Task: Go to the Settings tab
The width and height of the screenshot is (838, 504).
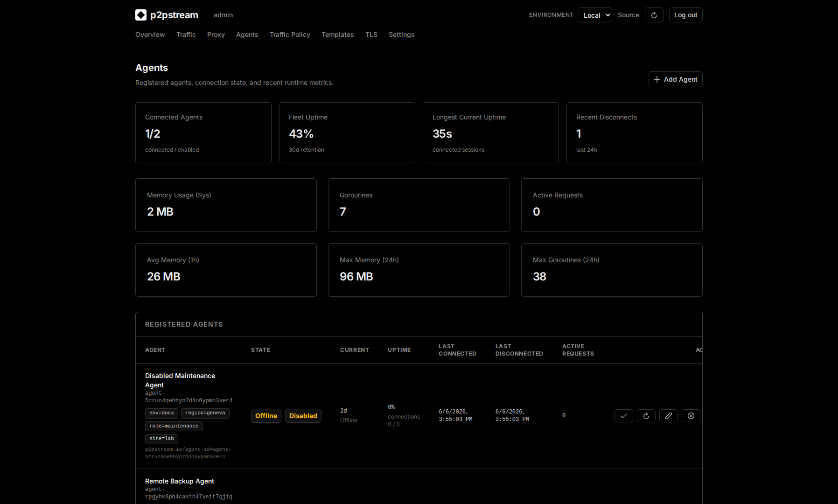Action: (x=401, y=35)
